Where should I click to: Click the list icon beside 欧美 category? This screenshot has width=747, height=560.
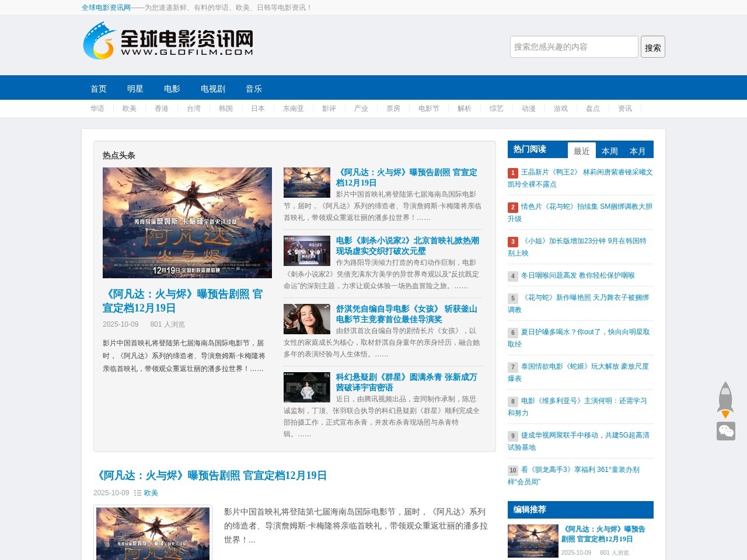[x=138, y=493]
